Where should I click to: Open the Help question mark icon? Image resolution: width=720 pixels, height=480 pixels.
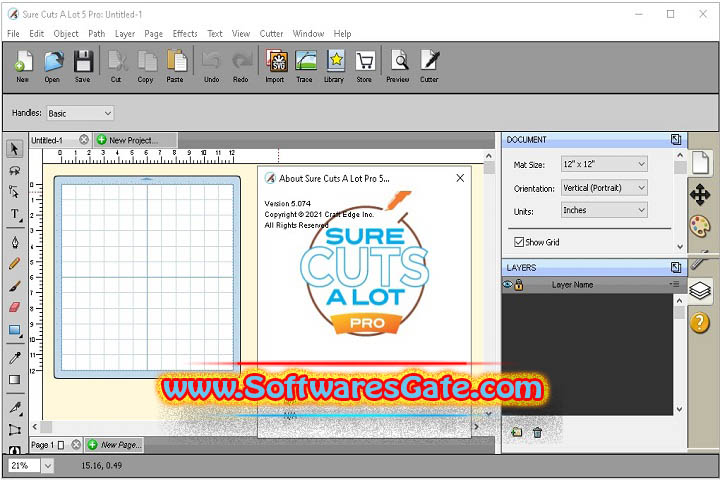(x=700, y=323)
